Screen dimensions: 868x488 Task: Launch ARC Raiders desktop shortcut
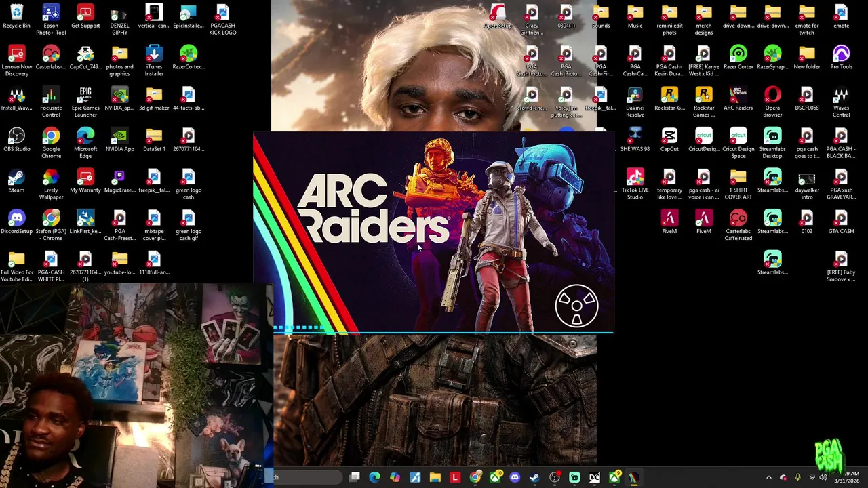738,99
